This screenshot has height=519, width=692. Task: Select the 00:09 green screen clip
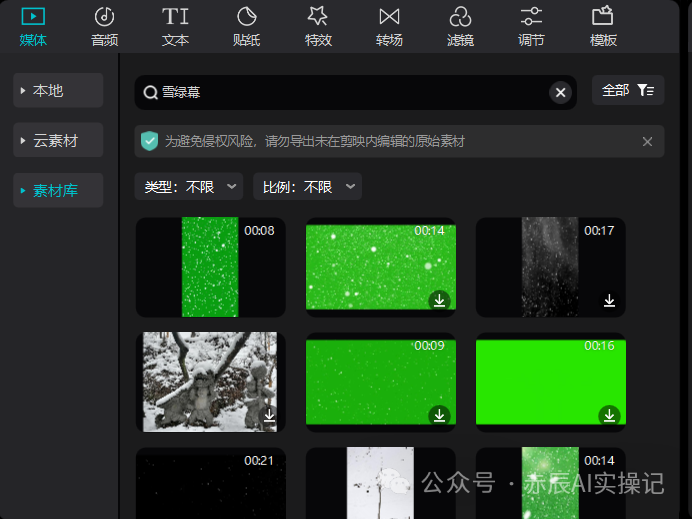tap(380, 382)
